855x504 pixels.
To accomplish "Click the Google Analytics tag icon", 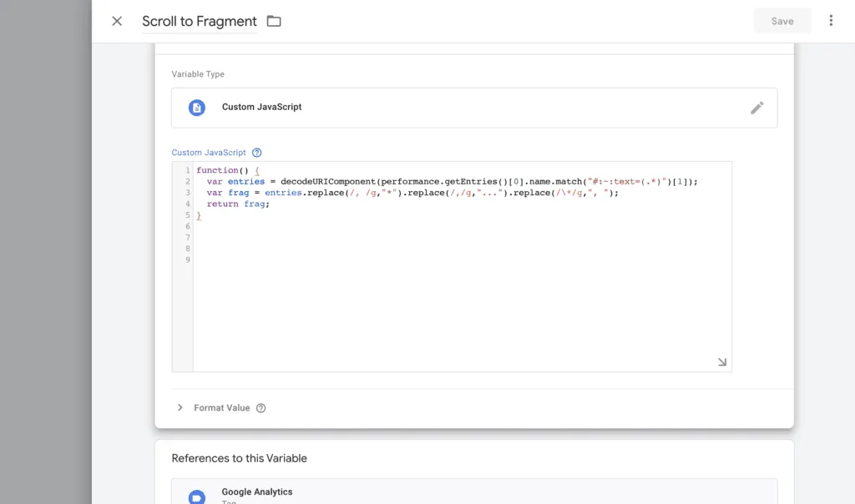I will tap(196, 496).
